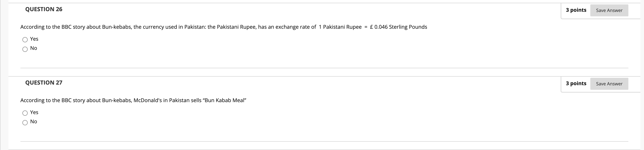The width and height of the screenshot is (644, 150).
Task: Click Save Answer for Question 27
Action: click(x=609, y=84)
